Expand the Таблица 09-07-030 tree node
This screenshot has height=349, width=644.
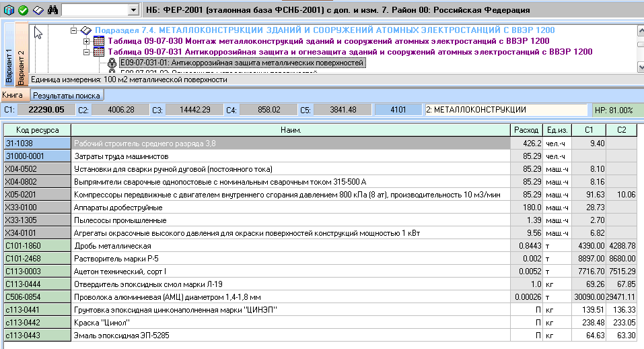click(86, 41)
